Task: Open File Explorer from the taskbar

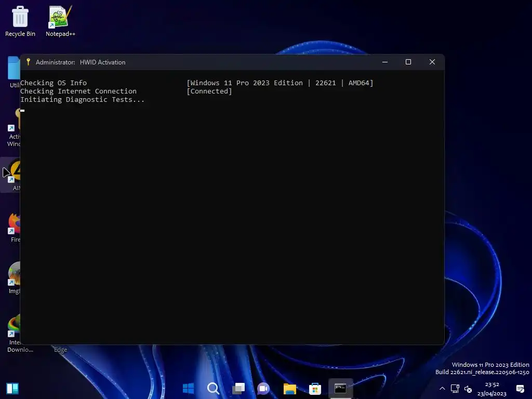Action: tap(290, 389)
